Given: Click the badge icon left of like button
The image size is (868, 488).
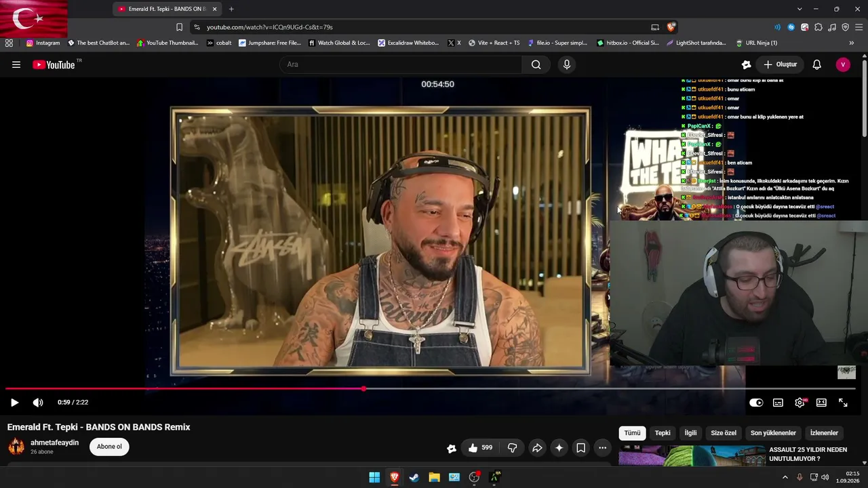Looking at the screenshot, I should [x=452, y=448].
